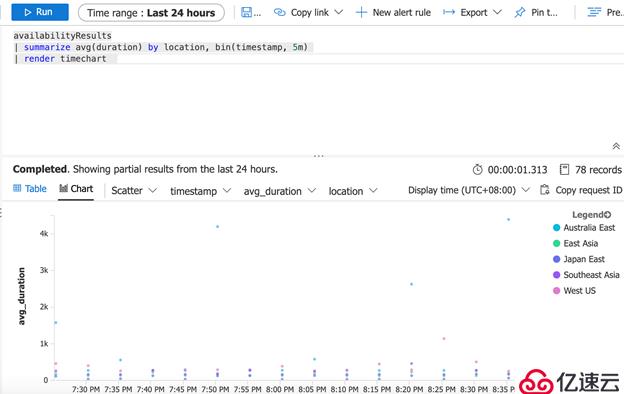Click the avg_duration y-axis label
The height and width of the screenshot is (394, 624).
coord(21,296)
